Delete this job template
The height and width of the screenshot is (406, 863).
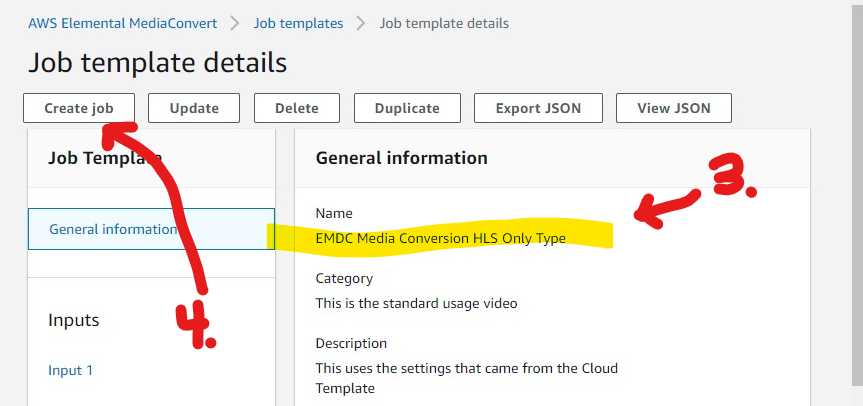297,108
